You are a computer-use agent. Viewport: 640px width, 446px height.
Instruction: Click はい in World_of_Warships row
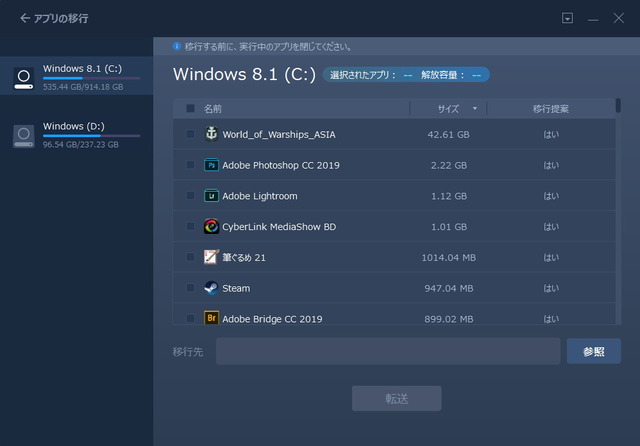[x=551, y=135]
